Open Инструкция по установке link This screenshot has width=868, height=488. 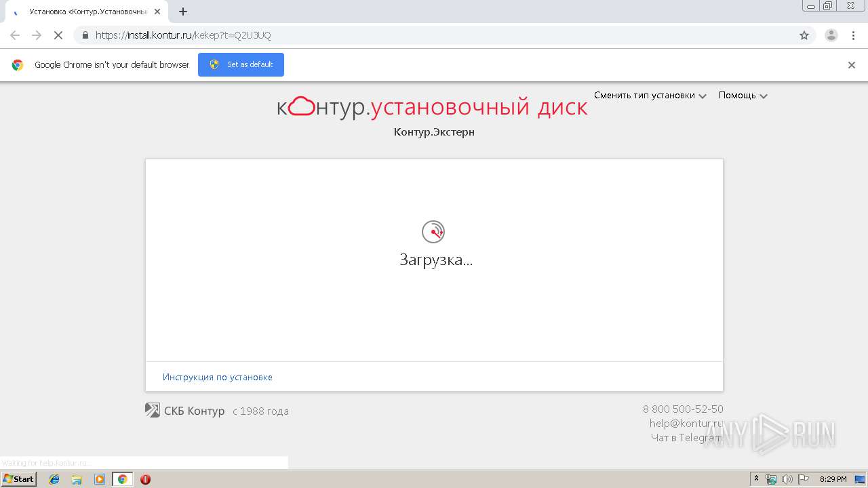pos(218,377)
